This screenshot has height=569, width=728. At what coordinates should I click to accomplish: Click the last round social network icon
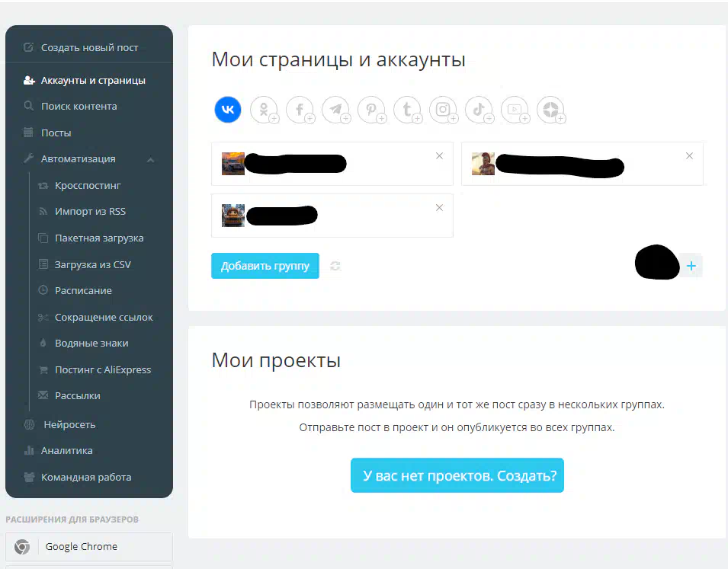[x=550, y=110]
